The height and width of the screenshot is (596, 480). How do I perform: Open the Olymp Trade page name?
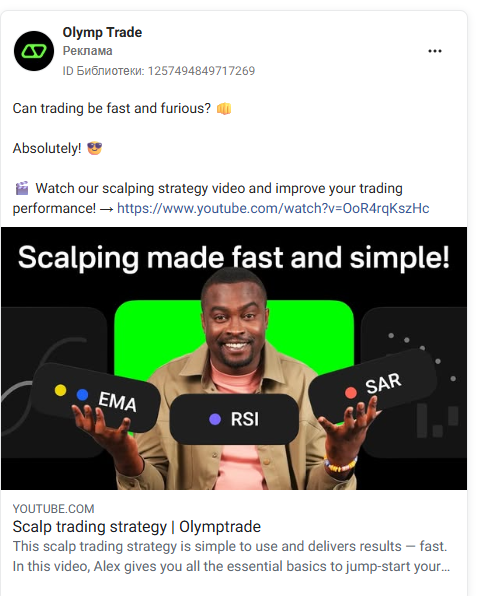(102, 32)
